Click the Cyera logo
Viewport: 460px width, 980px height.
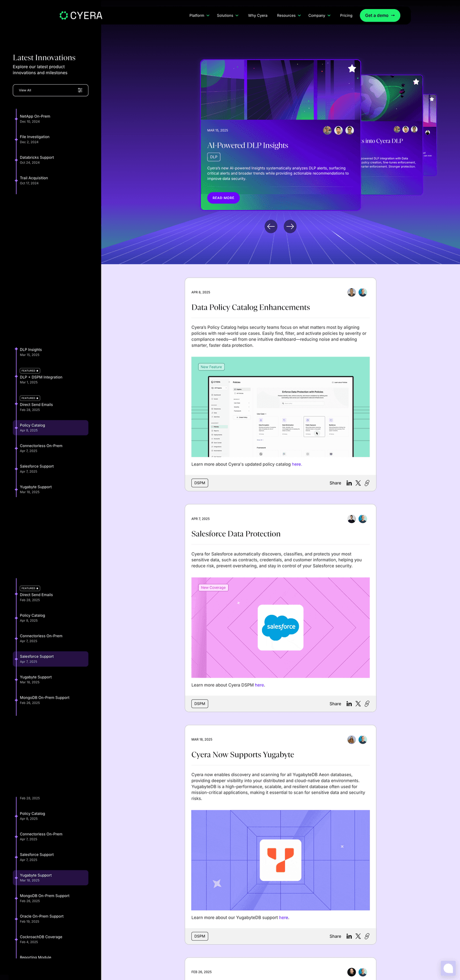point(81,15)
